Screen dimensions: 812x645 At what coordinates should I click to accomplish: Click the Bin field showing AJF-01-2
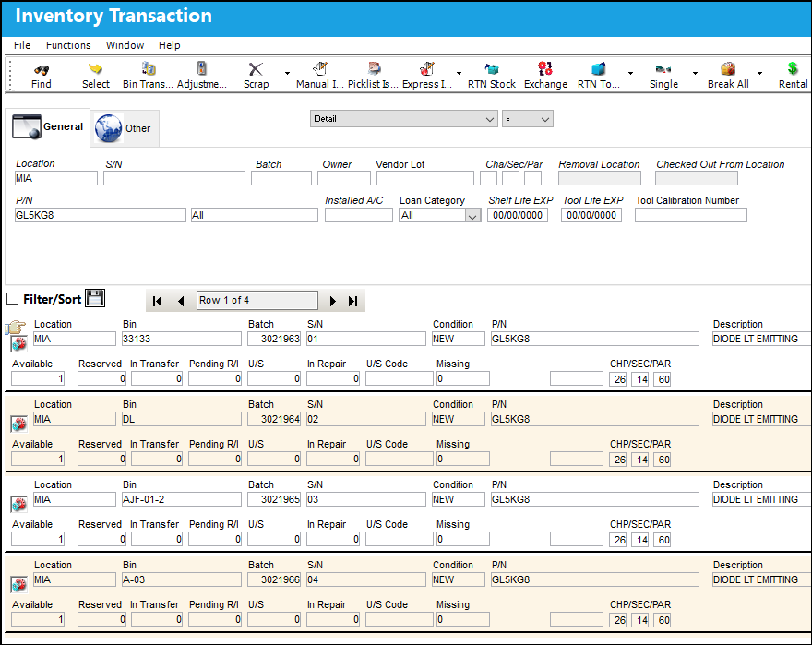pos(181,499)
